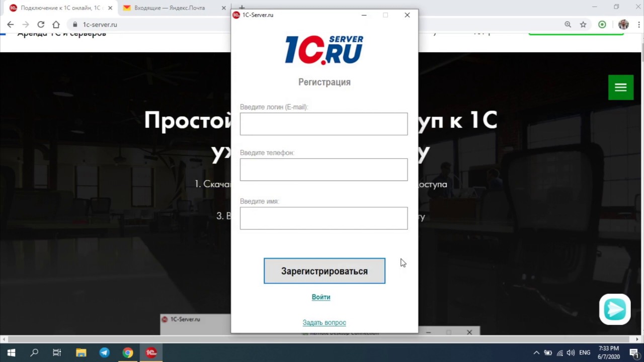644x362 pixels.
Task: Open the Войти link
Action: click(x=321, y=297)
